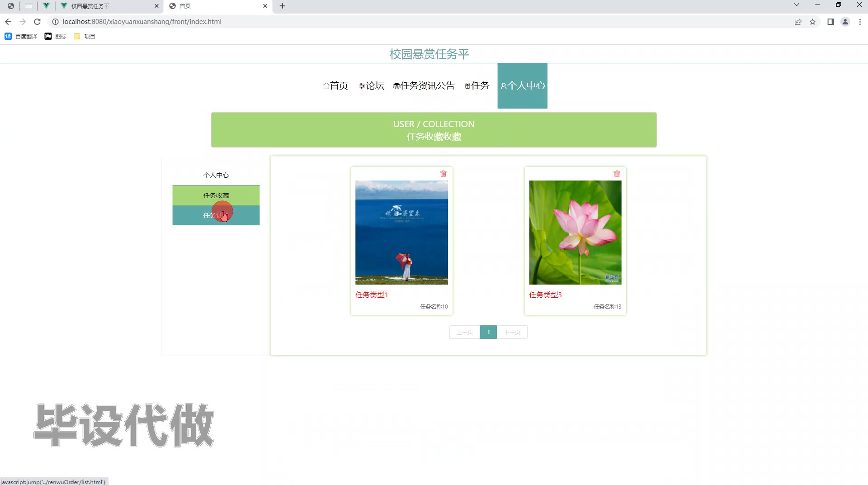868x485 pixels.
Task: Click the USER / COLLECTION banner heading
Action: point(434,124)
